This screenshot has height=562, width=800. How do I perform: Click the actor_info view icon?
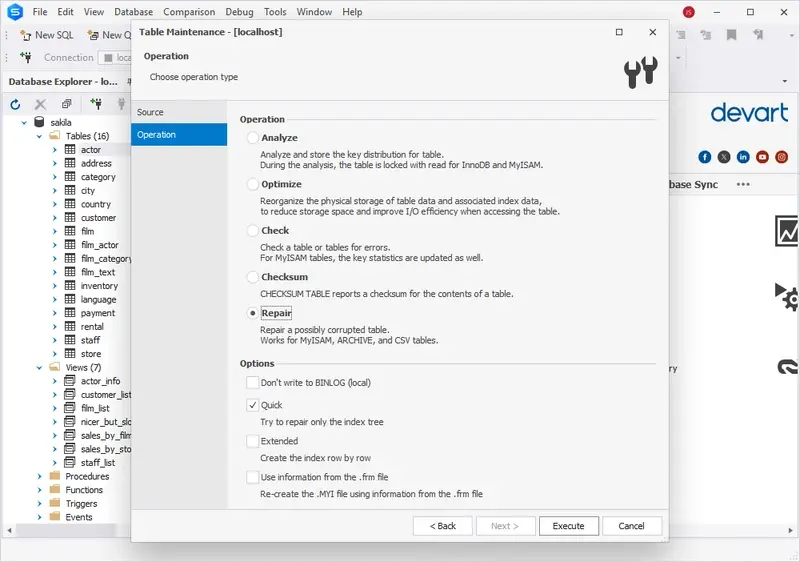pyautogui.click(x=70, y=381)
